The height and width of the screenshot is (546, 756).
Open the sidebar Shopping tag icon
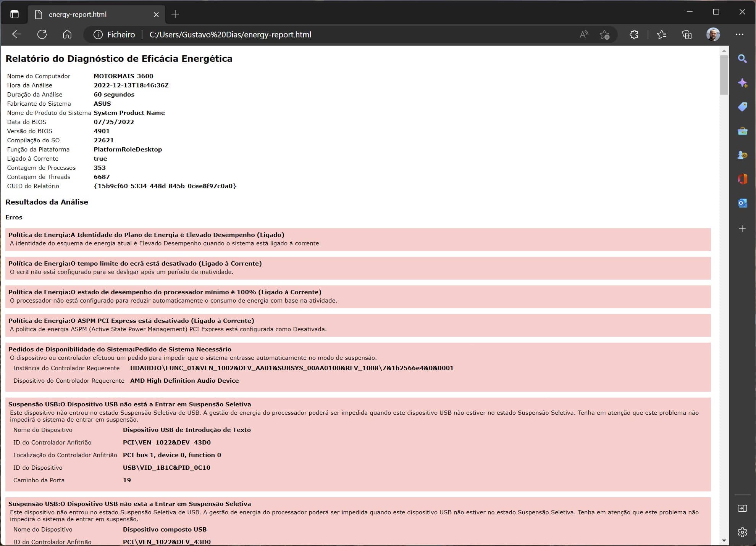click(x=742, y=107)
